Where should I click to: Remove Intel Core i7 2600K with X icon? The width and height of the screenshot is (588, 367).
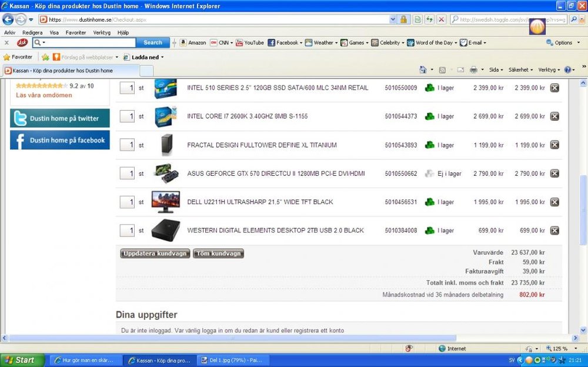point(554,116)
